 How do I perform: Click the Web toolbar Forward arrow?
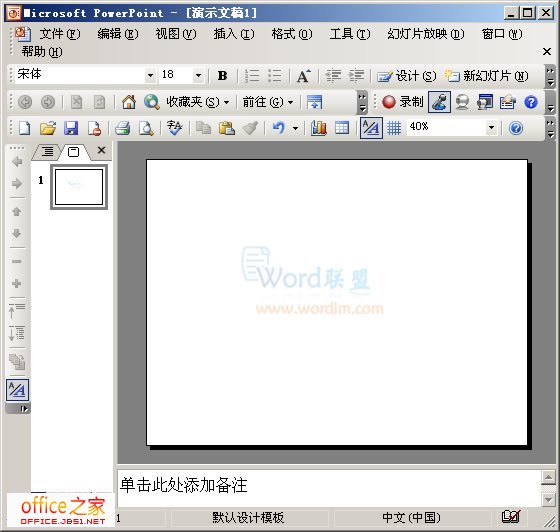[x=48, y=102]
